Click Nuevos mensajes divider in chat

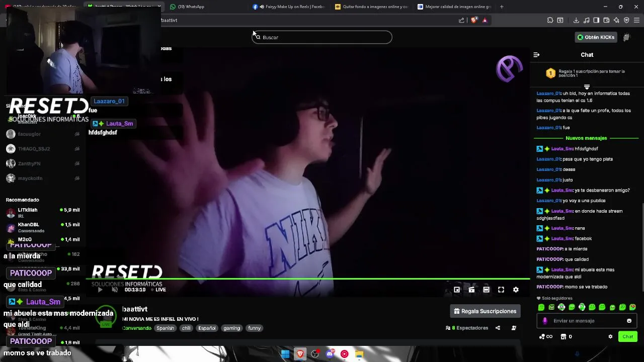(586, 138)
